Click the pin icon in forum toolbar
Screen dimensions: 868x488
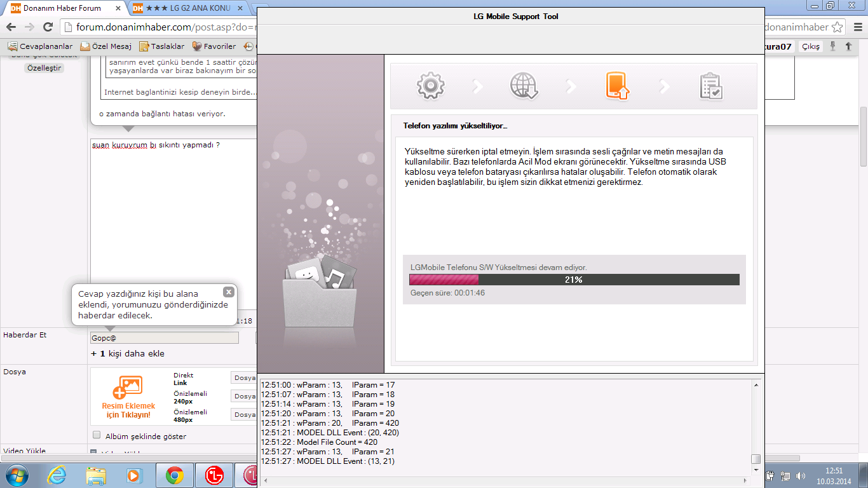833,46
